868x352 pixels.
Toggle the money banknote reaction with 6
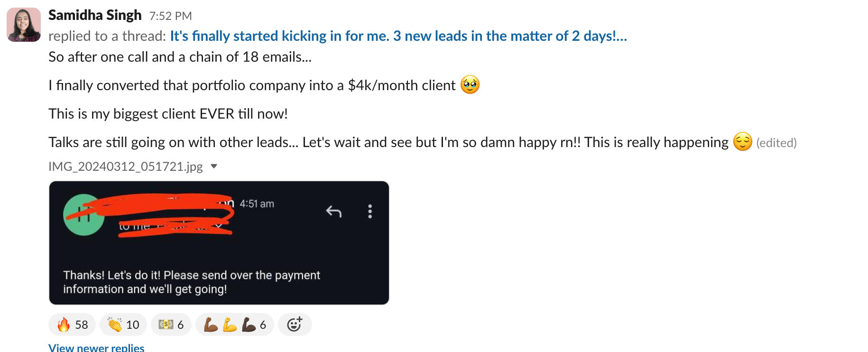171,325
